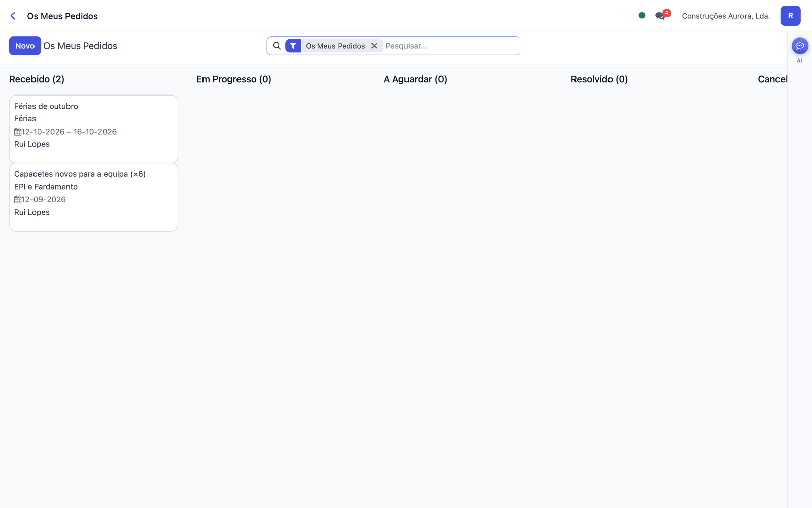Click the date range 12-10-2026 – 16-10-2026
Screen dimensions: 812x508
69,132
